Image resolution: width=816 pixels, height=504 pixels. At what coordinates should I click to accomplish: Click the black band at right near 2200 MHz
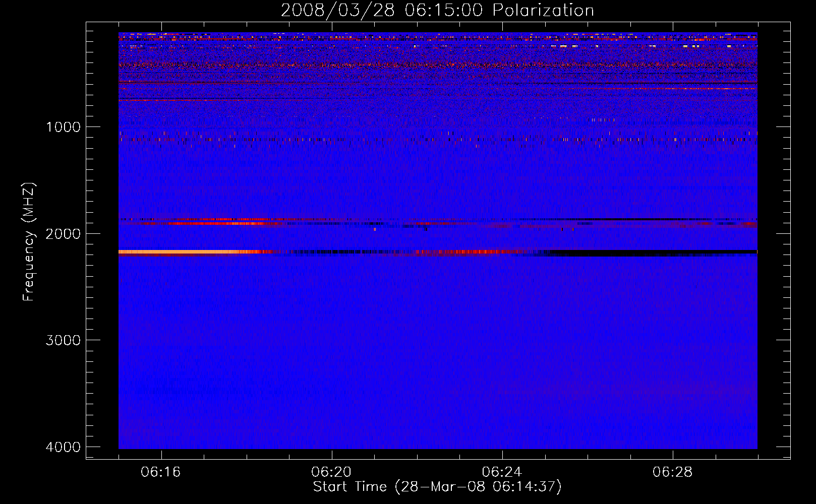tap(653, 252)
